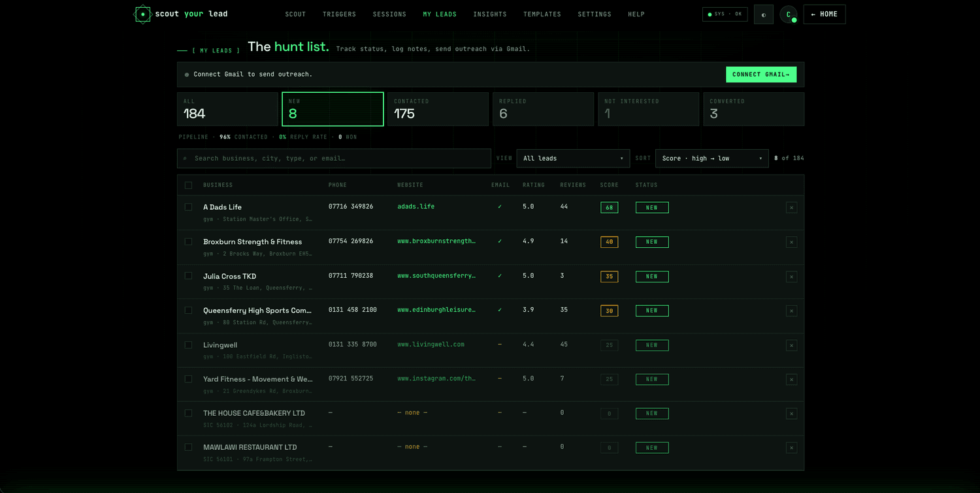Viewport: 980px width, 493px height.
Task: Filter by the CONVERTED 3 card
Action: (x=754, y=109)
